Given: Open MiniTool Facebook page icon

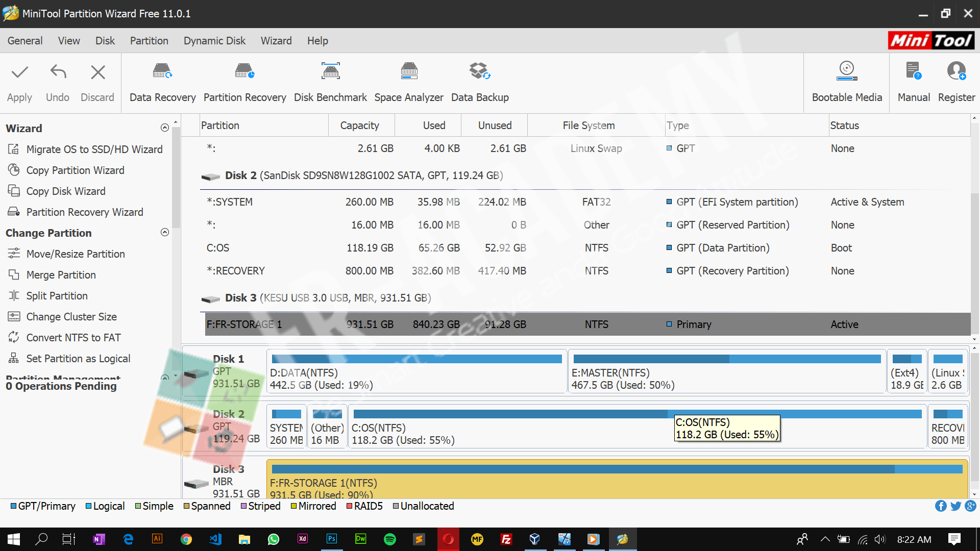Looking at the screenshot, I should coord(941,506).
